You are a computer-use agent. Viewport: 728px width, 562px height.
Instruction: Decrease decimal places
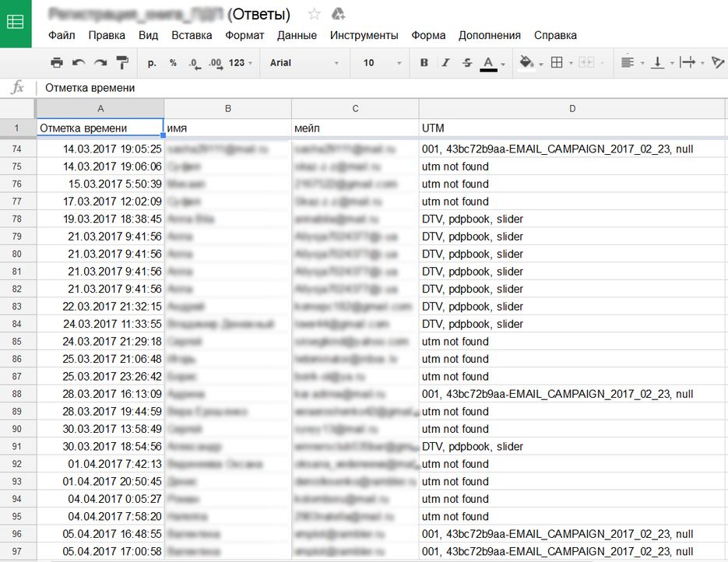click(x=195, y=63)
